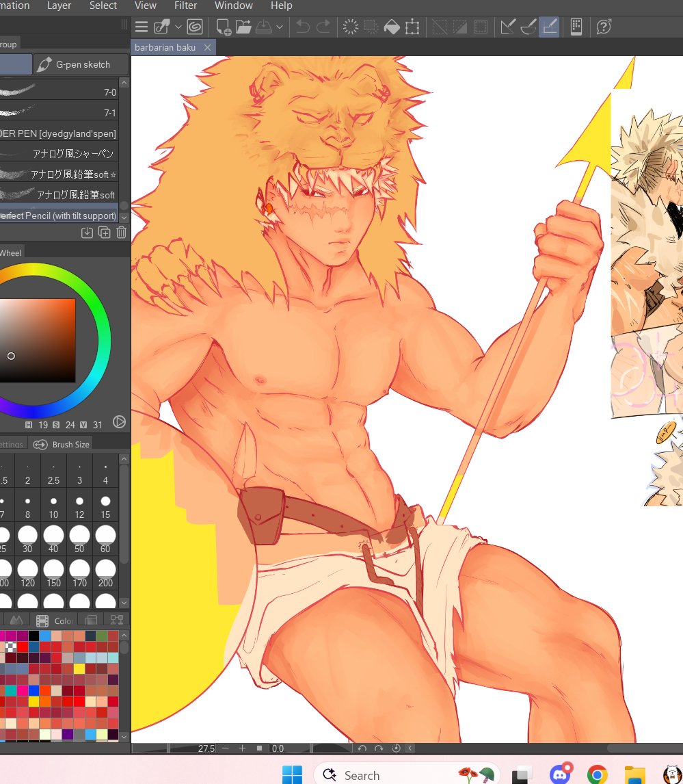683x784 pixels.
Task: Select brush size 15
Action: click(x=105, y=506)
